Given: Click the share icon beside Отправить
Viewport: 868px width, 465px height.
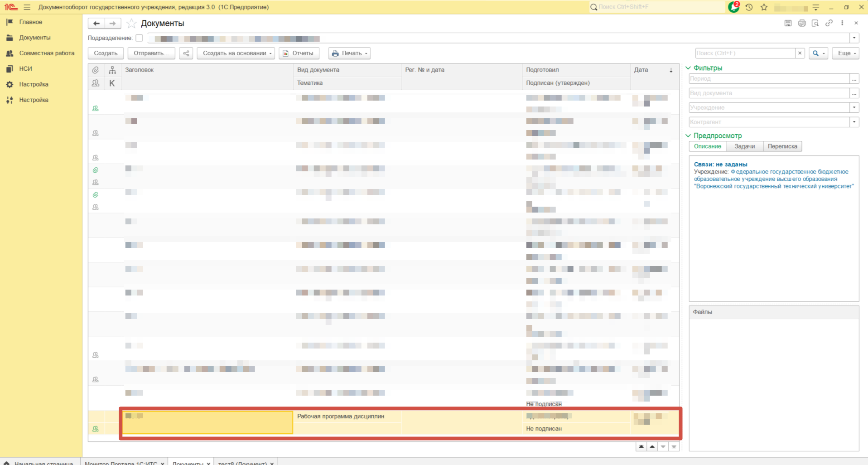Looking at the screenshot, I should click(186, 53).
